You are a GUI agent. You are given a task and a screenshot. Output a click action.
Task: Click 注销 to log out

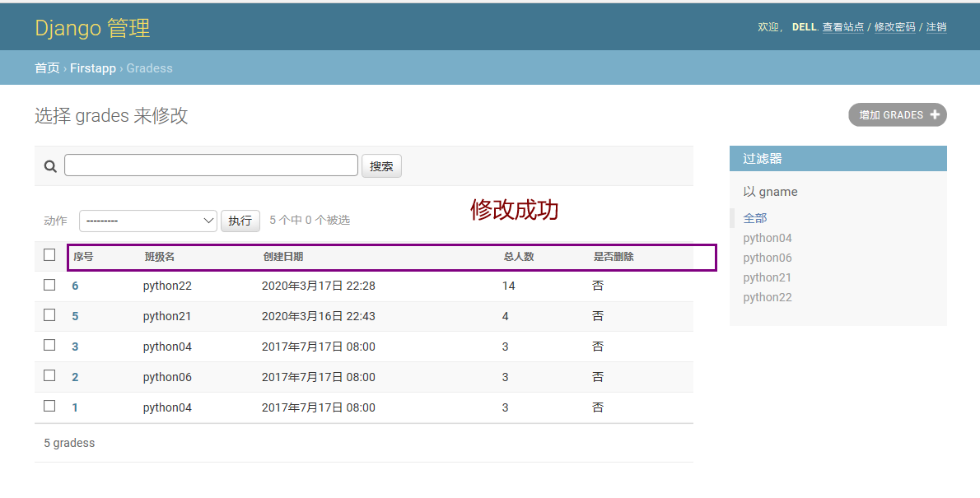pos(936,27)
